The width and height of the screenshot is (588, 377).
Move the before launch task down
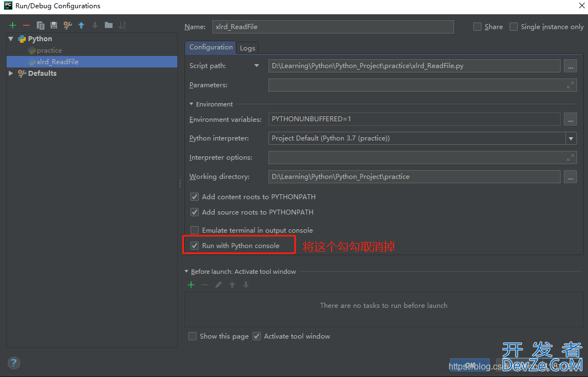tap(246, 285)
